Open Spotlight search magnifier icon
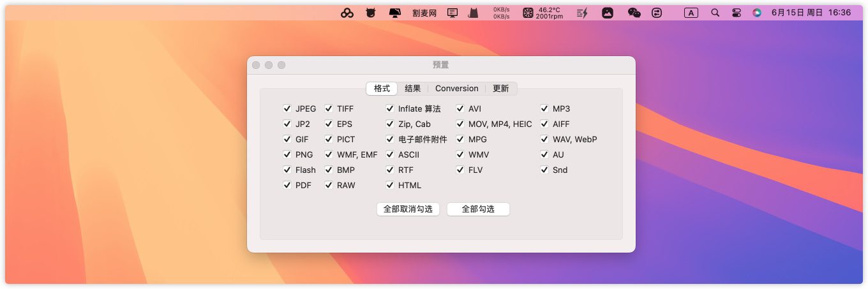This screenshot has height=289, width=868. coord(715,13)
